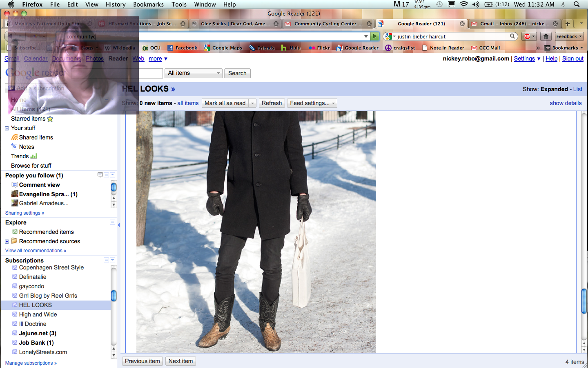The width and height of the screenshot is (588, 368).
Task: Expand the Recommended sources folder
Action: pyautogui.click(x=7, y=242)
